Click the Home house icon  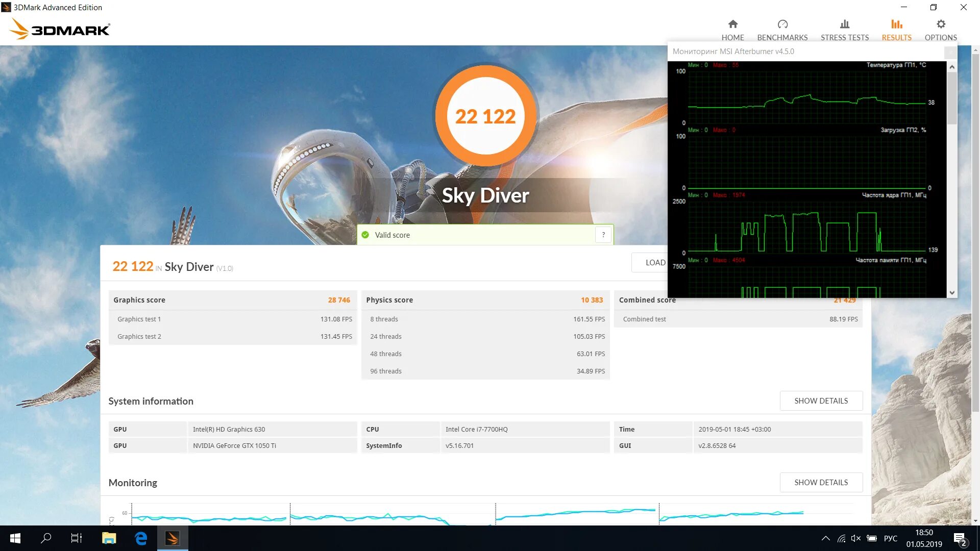[733, 24]
